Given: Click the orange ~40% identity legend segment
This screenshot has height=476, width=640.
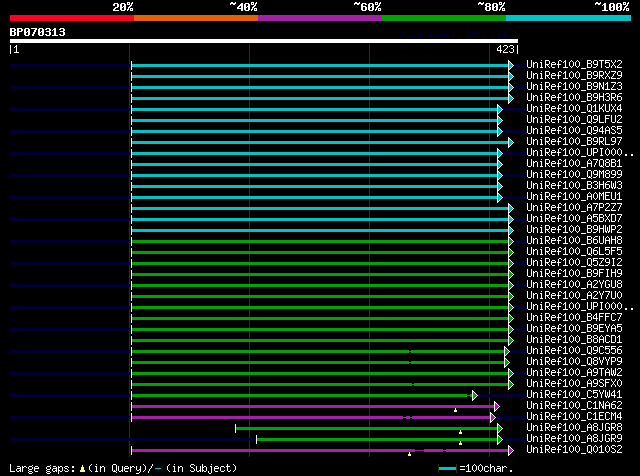Looking at the screenshot, I should 196,18.
